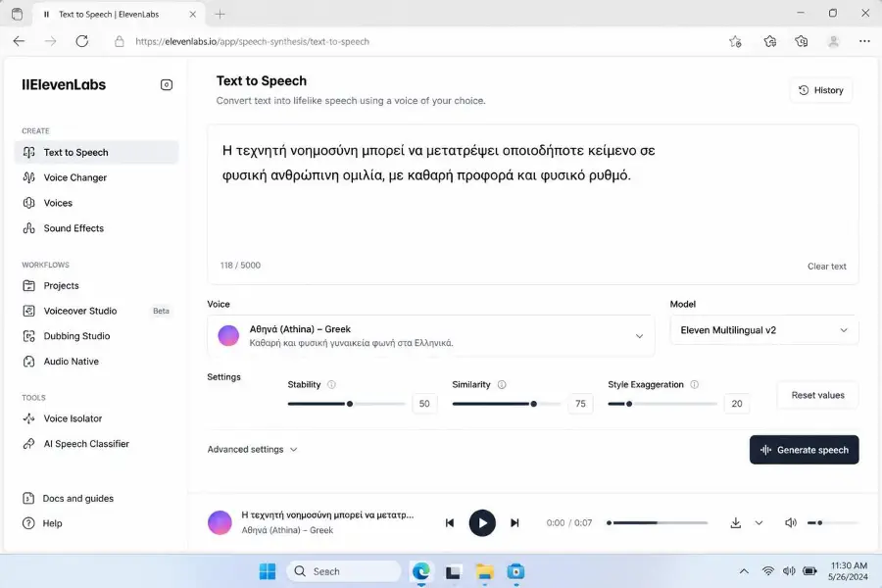Skip to previous track
The image size is (882, 588).
pyautogui.click(x=450, y=523)
